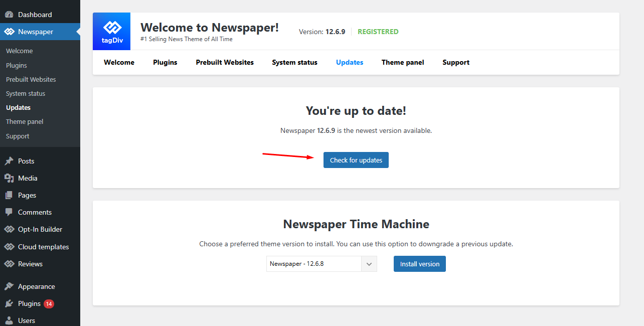Select the Updates tab
This screenshot has height=326, width=644.
tap(350, 62)
